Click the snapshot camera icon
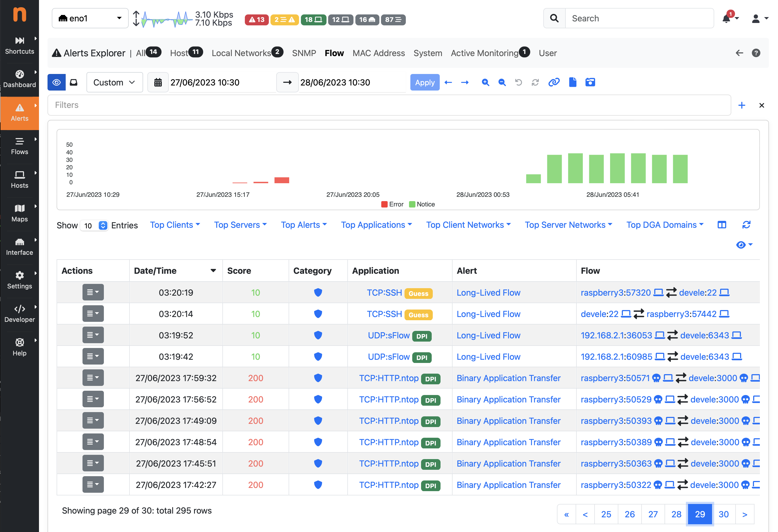This screenshot has height=532, width=778. (x=590, y=82)
